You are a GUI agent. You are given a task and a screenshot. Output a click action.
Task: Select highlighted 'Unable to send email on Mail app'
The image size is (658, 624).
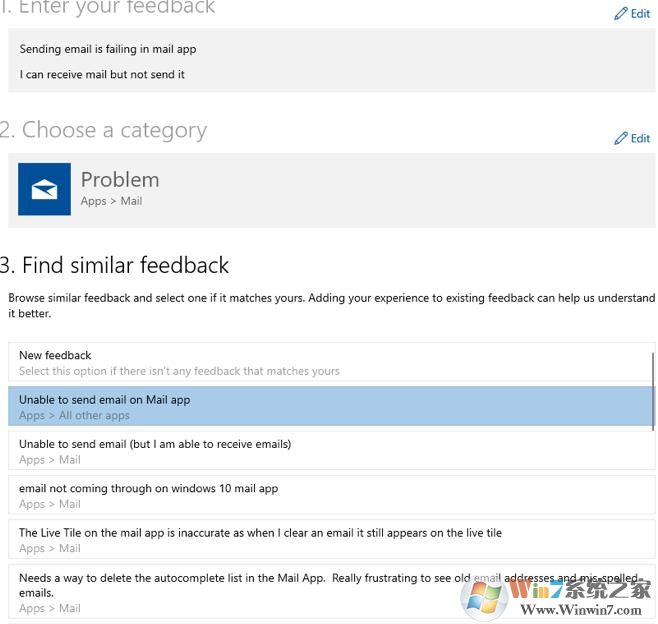[x=104, y=400]
